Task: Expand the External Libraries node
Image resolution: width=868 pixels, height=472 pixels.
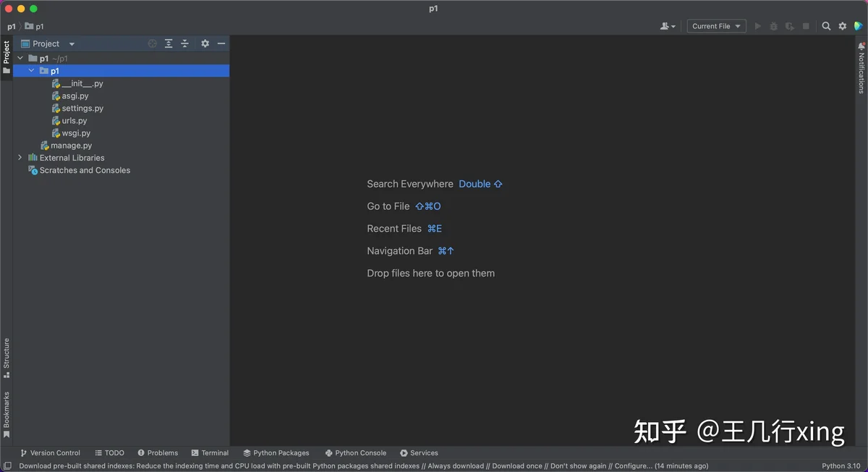Action: [x=20, y=158]
